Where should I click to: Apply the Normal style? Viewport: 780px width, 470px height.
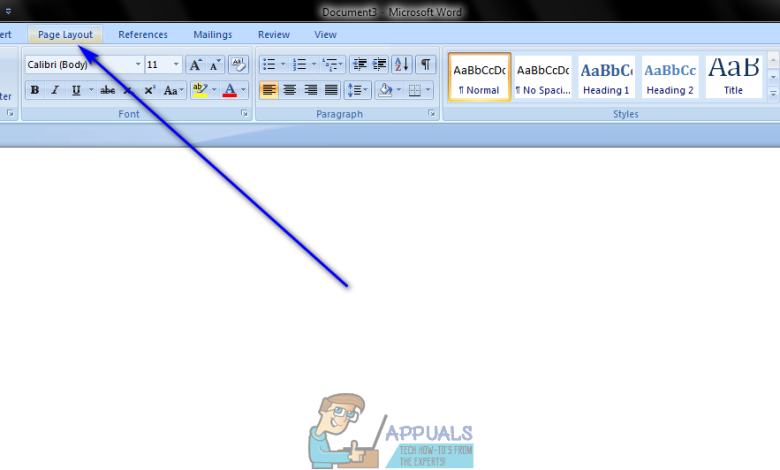pos(480,77)
